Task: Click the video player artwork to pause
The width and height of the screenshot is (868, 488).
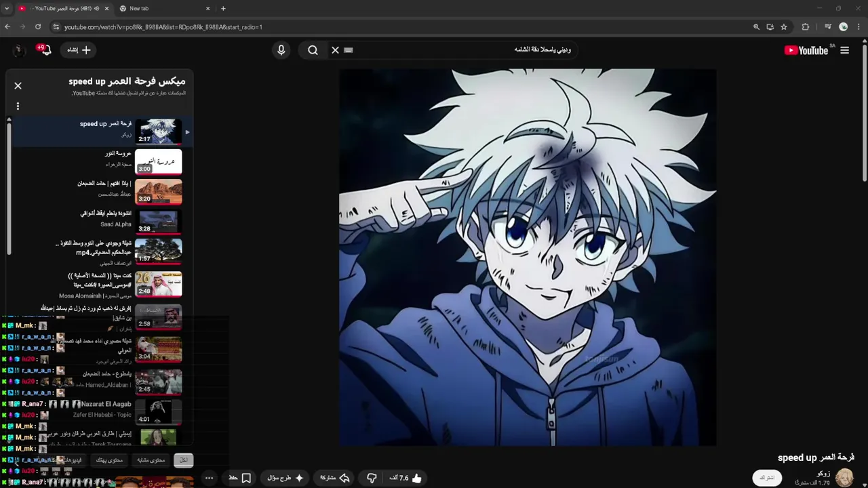Action: point(528,258)
